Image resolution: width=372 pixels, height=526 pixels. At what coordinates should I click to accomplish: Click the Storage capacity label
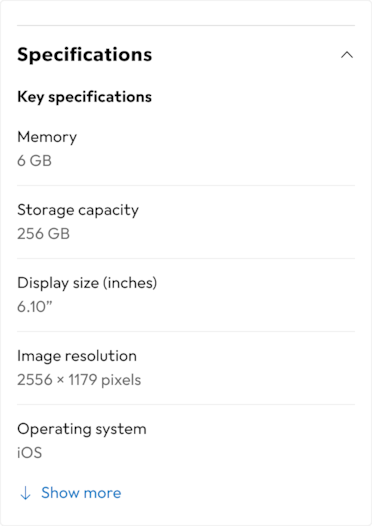[x=78, y=211]
